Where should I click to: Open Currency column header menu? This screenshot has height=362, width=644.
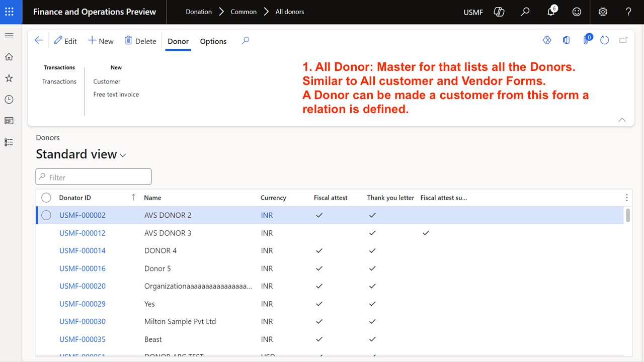[273, 198]
